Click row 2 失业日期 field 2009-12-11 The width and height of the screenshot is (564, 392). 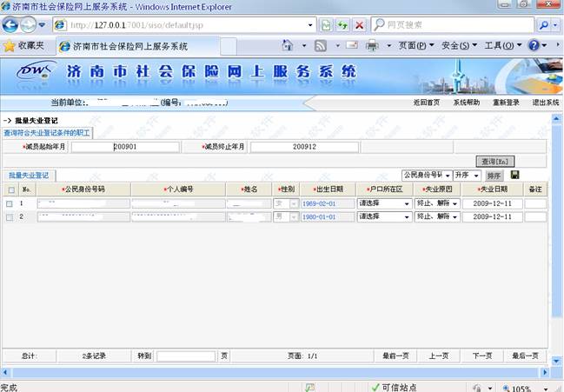click(492, 216)
